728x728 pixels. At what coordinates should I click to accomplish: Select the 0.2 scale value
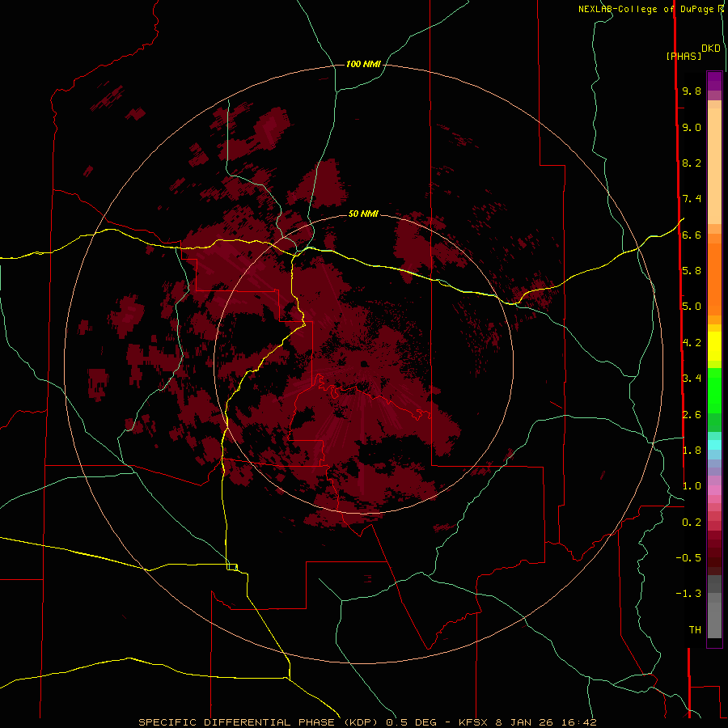pyautogui.click(x=692, y=523)
